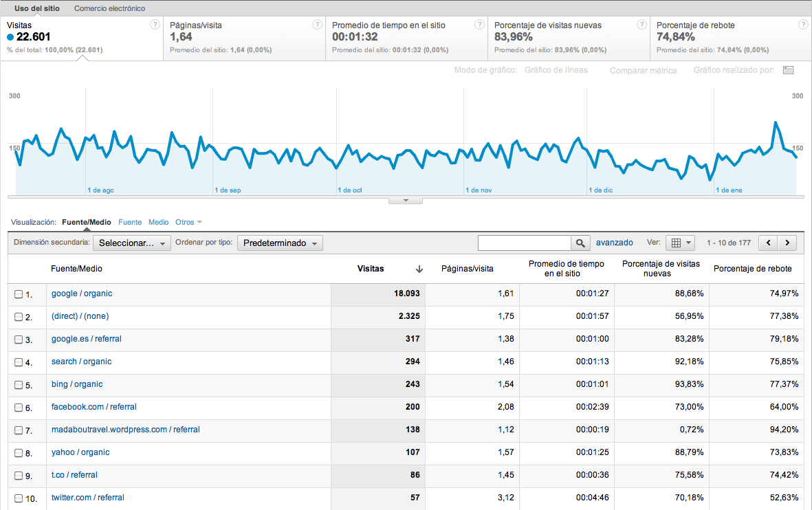Select the Páginas/visita metric scorecard
The image size is (812, 510).
(x=245, y=38)
